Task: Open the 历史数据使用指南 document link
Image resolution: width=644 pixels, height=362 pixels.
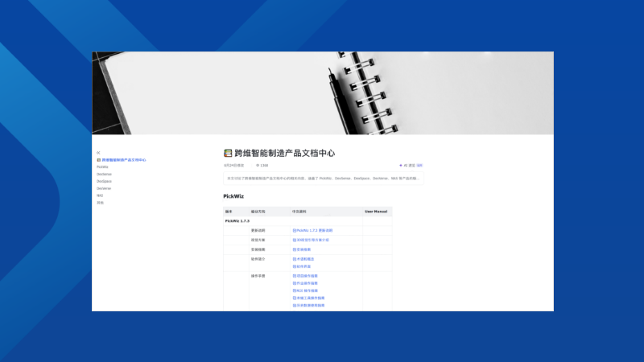Action: 308,306
